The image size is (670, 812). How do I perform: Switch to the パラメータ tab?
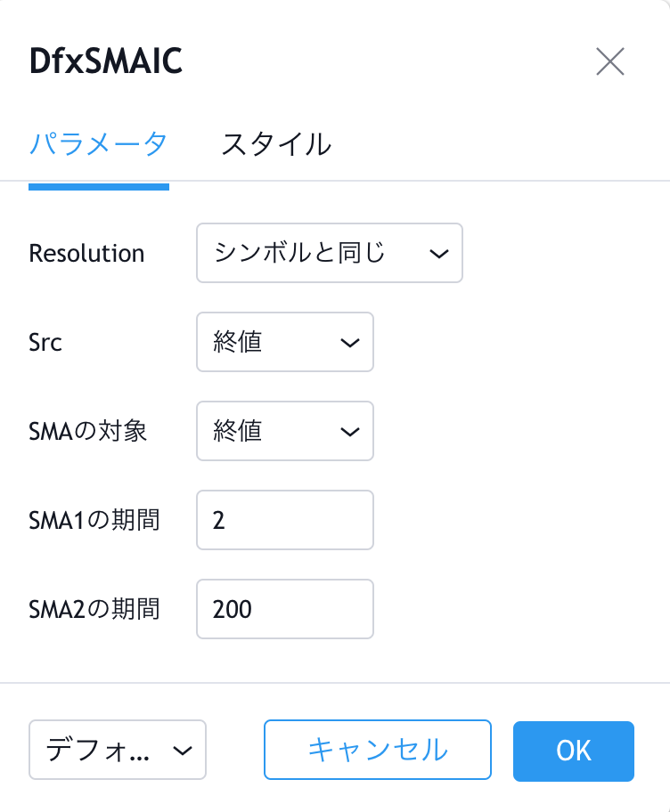(x=99, y=144)
